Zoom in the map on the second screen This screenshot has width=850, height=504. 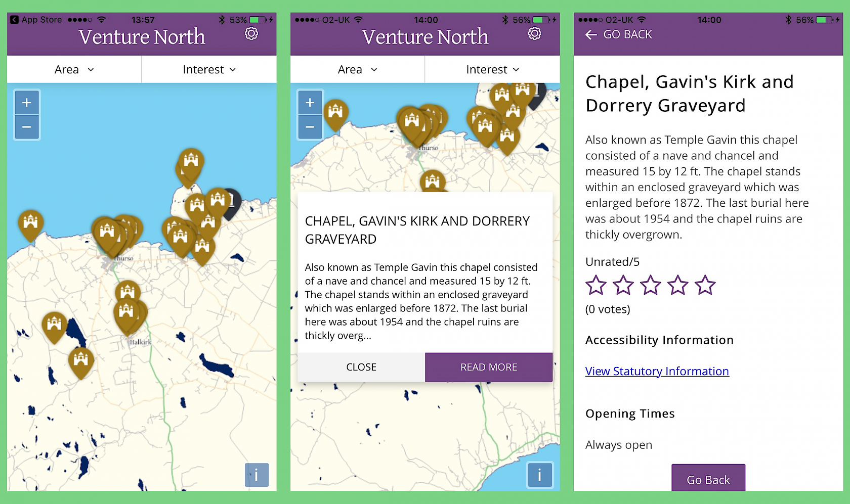coord(310,103)
